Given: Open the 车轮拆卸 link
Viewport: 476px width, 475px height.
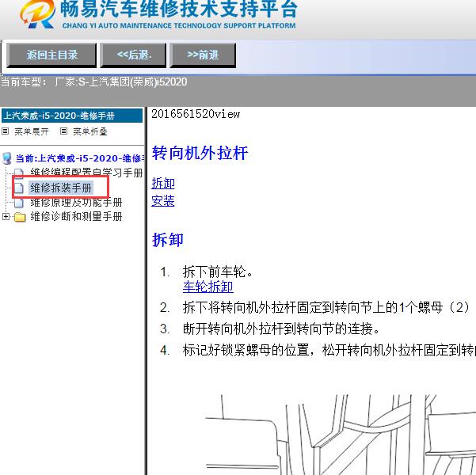Looking at the screenshot, I should tap(208, 287).
